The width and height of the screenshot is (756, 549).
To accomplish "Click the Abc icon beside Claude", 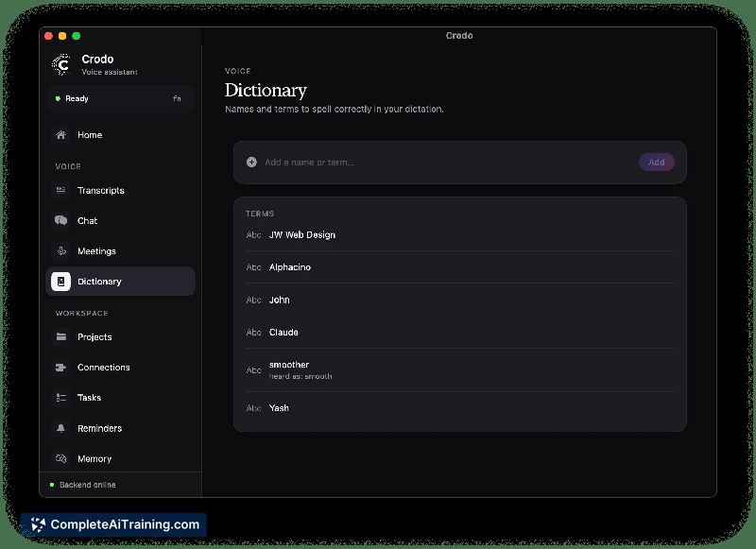I will [253, 332].
